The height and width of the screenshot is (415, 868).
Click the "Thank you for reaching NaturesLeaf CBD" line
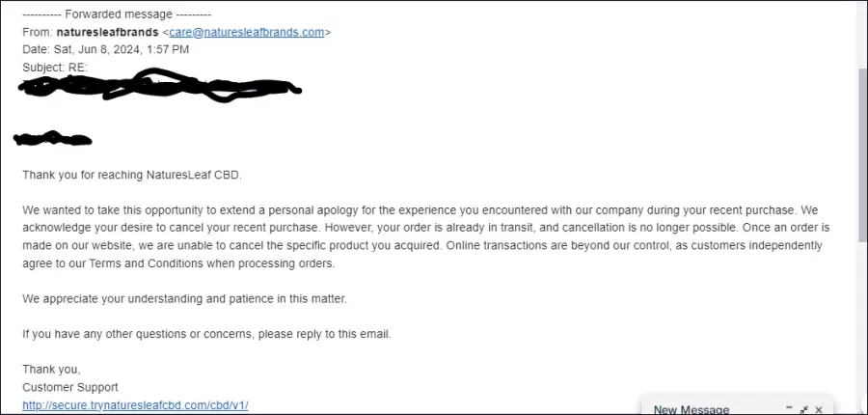pyautogui.click(x=132, y=175)
